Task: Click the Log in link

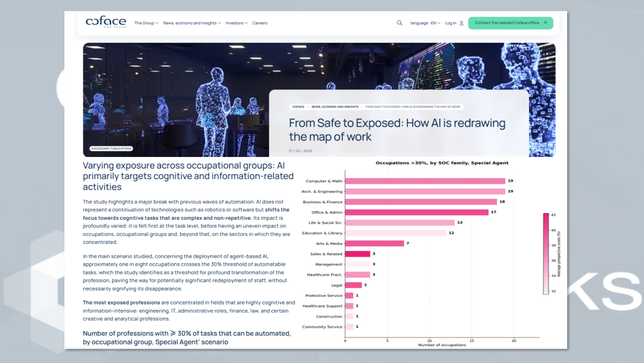Action: tap(451, 23)
